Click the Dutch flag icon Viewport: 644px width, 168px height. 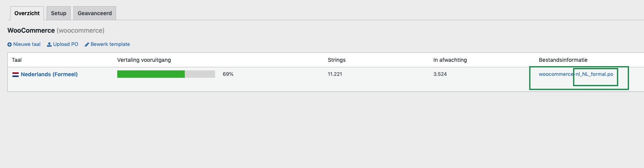pos(16,74)
